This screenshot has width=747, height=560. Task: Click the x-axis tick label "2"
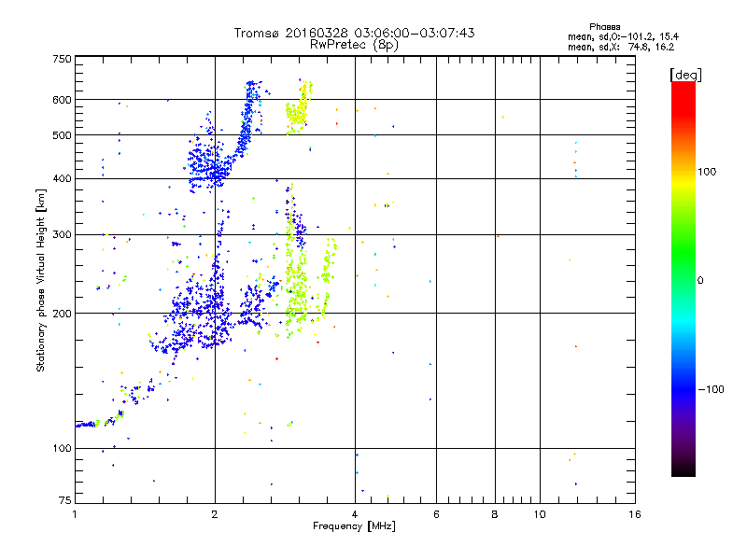[x=215, y=514]
